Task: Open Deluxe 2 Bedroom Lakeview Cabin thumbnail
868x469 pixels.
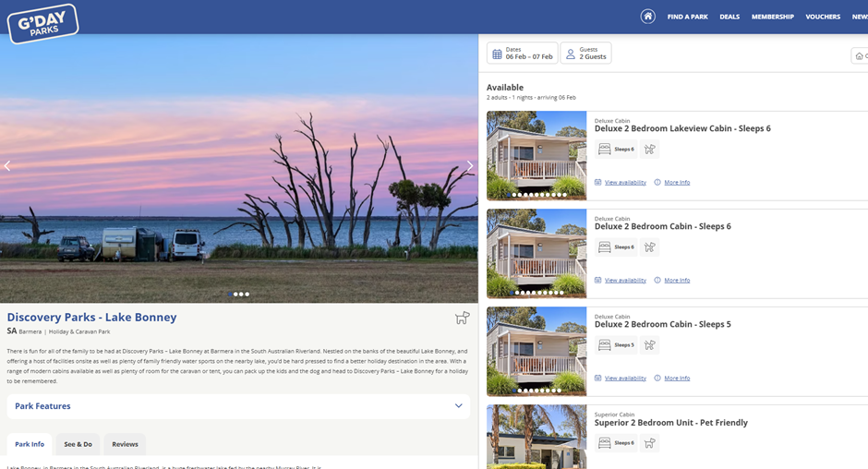Action: pyautogui.click(x=536, y=155)
